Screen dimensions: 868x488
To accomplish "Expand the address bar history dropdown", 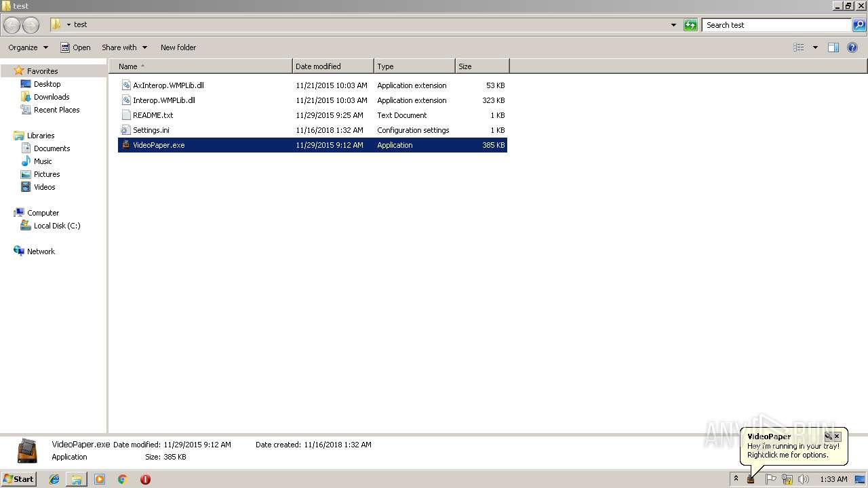I will click(x=673, y=25).
